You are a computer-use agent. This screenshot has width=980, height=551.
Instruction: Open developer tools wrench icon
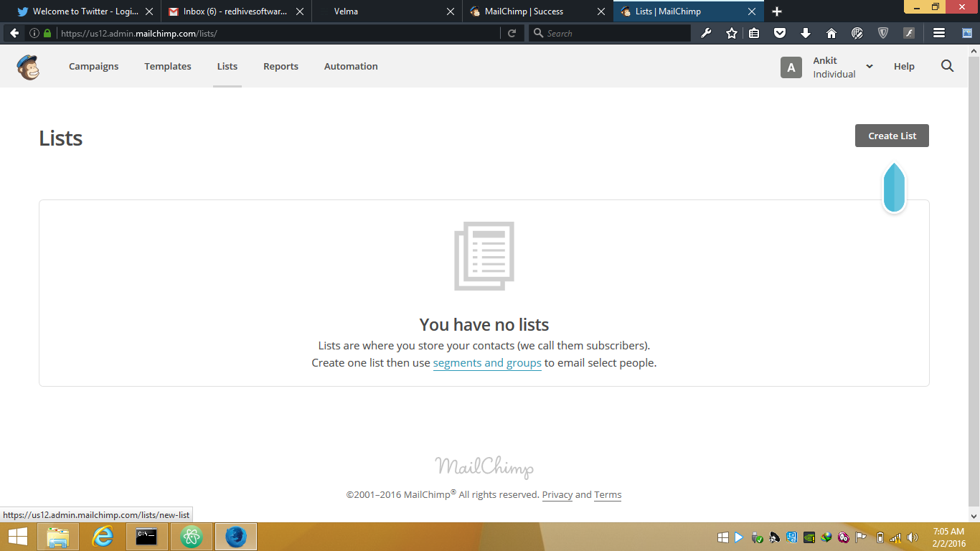[706, 33]
